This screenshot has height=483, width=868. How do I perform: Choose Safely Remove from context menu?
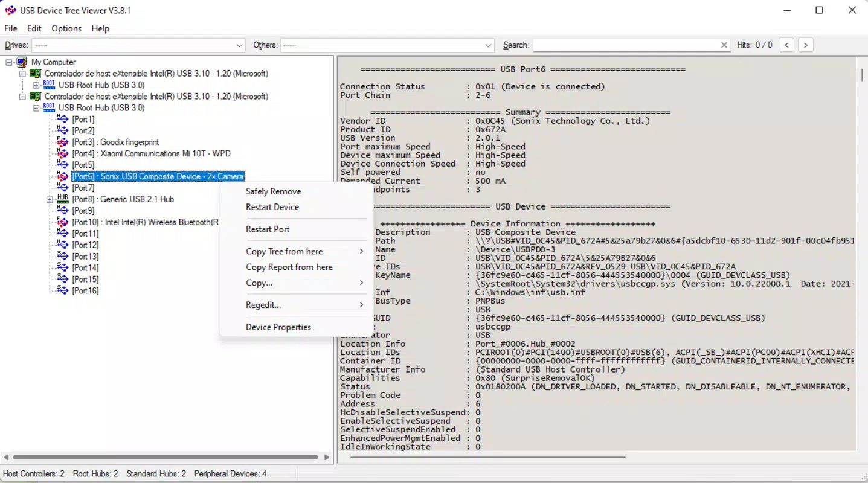274,191
